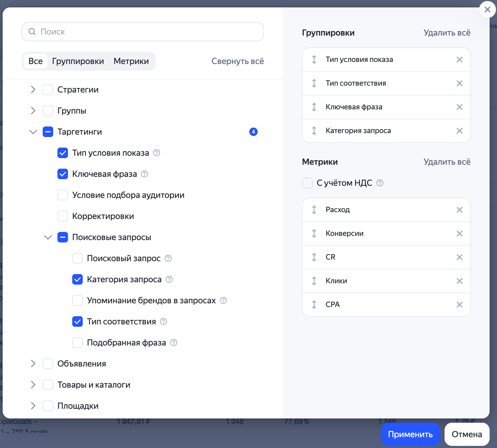
Task: Click the reorder handle icon next to CPA
Action: click(314, 305)
